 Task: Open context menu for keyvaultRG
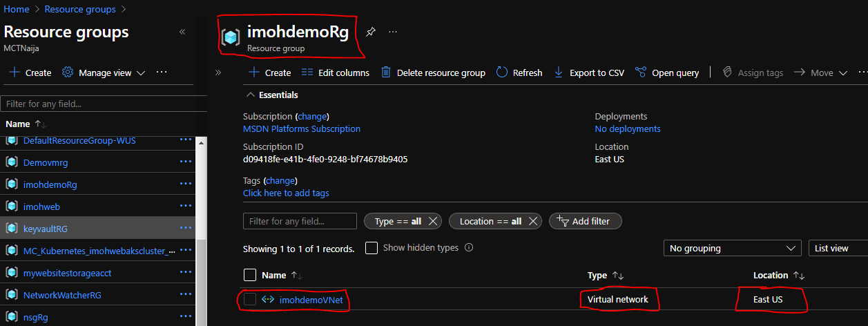click(x=186, y=228)
